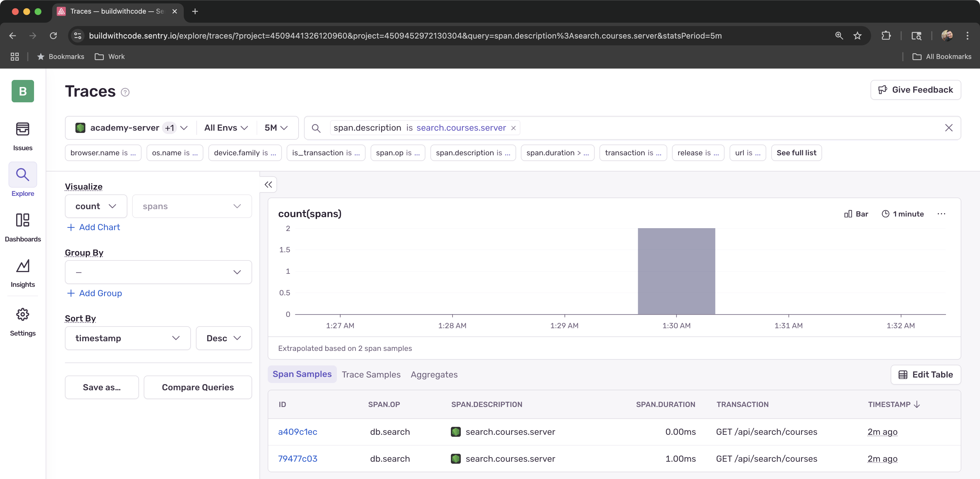Click the bar at 1:30 AM in chart

676,271
